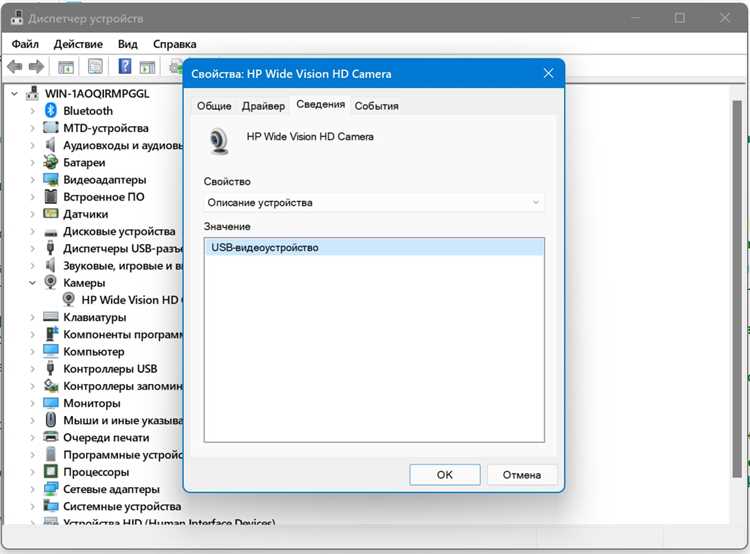
Task: Switch to the События tab
Action: pyautogui.click(x=376, y=106)
